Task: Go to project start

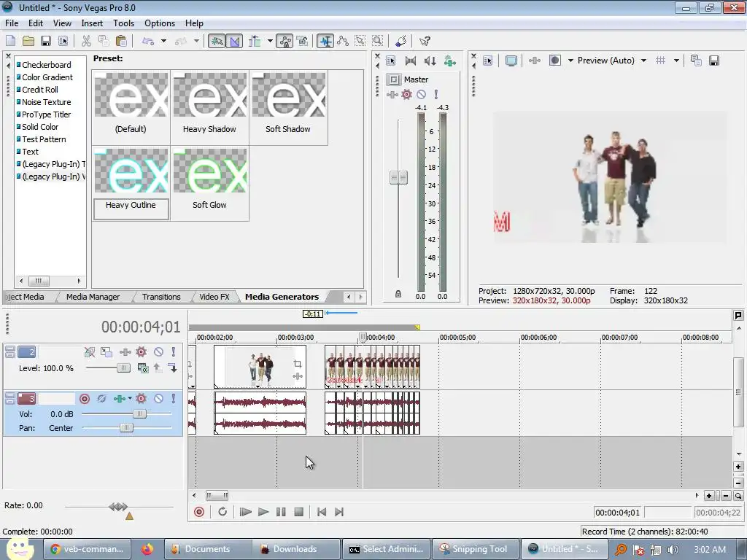Action: 322,512
